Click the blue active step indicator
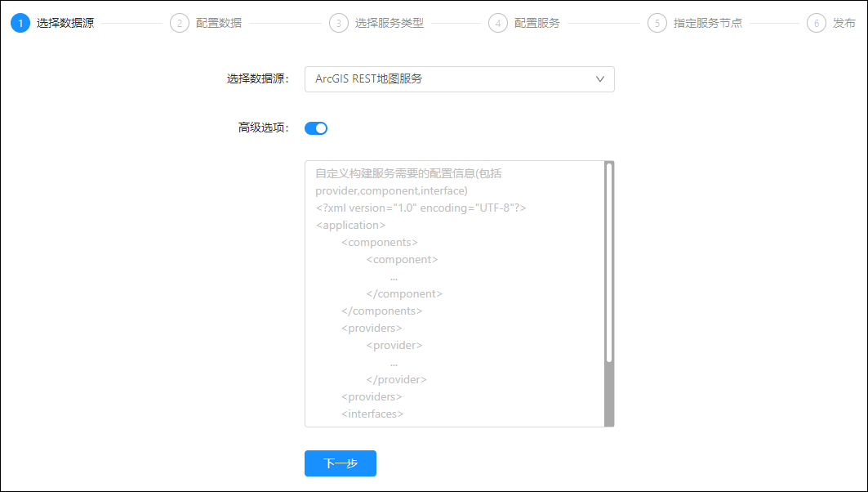This screenshot has height=492, width=868. point(20,23)
